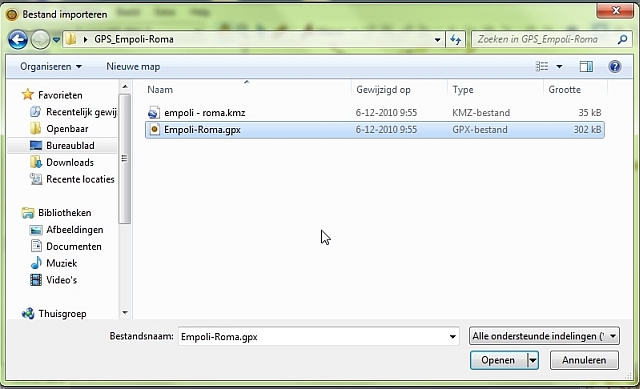Open the Documenten library
Image resolution: width=640 pixels, height=389 pixels.
(x=73, y=247)
